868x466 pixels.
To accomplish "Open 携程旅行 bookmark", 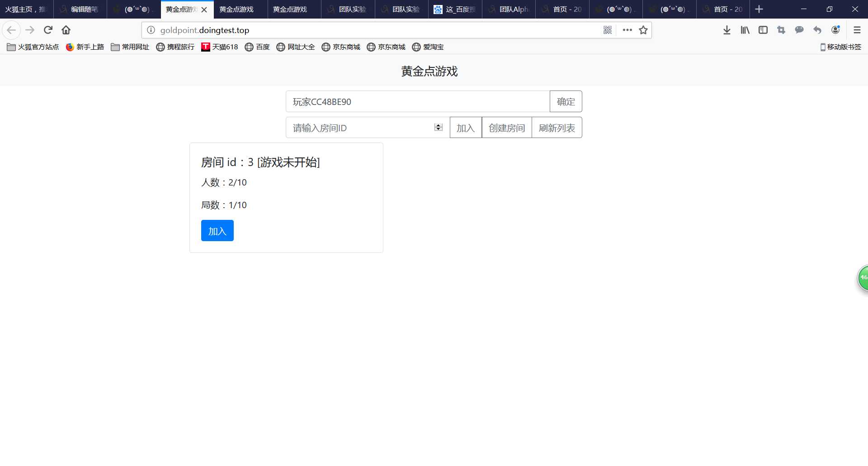I will [175, 47].
